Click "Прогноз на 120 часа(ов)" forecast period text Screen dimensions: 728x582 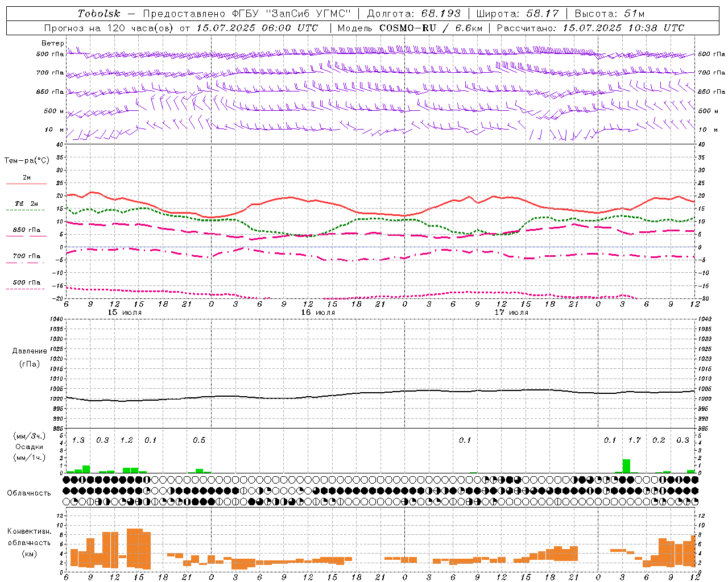[x=109, y=28]
